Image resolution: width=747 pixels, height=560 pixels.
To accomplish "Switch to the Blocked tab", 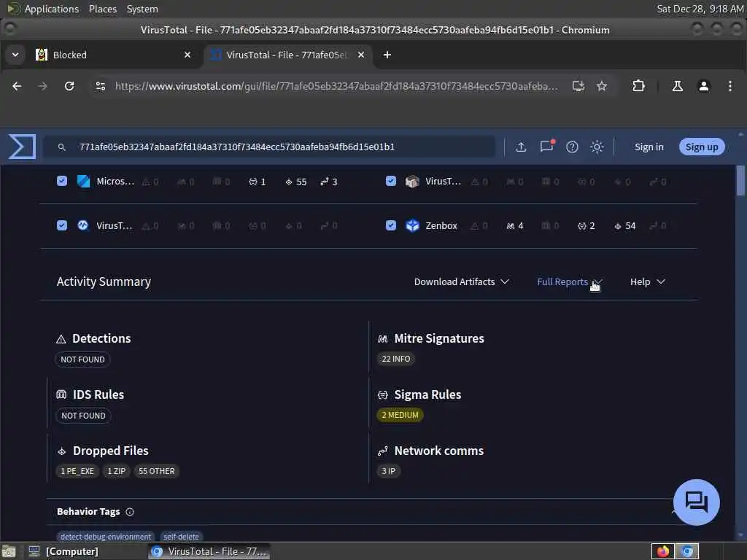I will point(115,55).
